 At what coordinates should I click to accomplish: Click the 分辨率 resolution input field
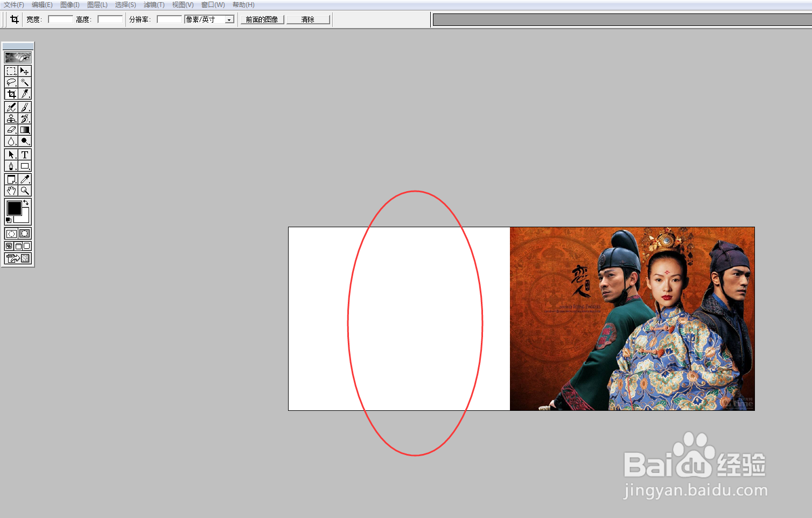pyautogui.click(x=170, y=19)
